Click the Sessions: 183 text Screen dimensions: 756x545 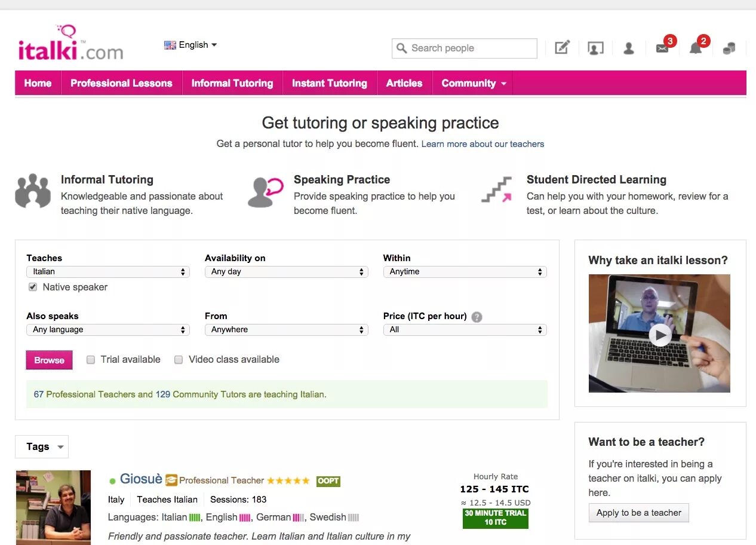pos(238,500)
